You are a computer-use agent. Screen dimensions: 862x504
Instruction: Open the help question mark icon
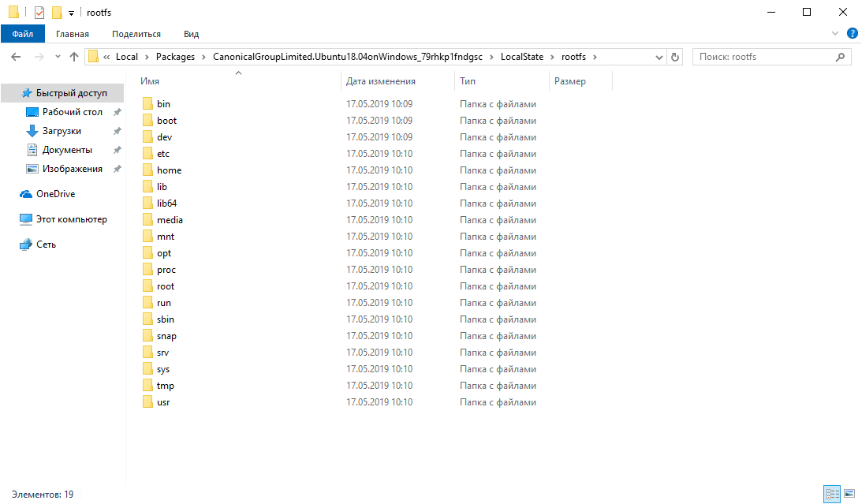point(852,34)
